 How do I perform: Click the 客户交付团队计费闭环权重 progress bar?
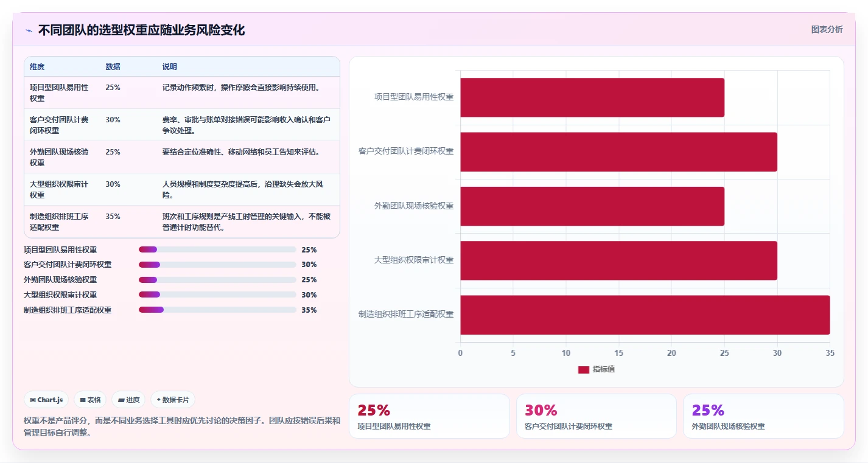[217, 265]
